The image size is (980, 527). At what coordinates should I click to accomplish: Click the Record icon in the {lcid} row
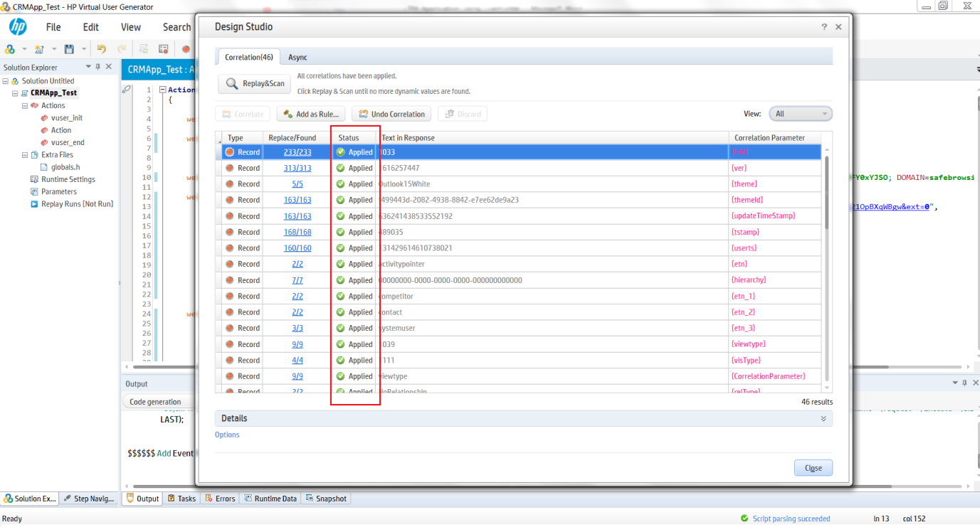pos(230,152)
